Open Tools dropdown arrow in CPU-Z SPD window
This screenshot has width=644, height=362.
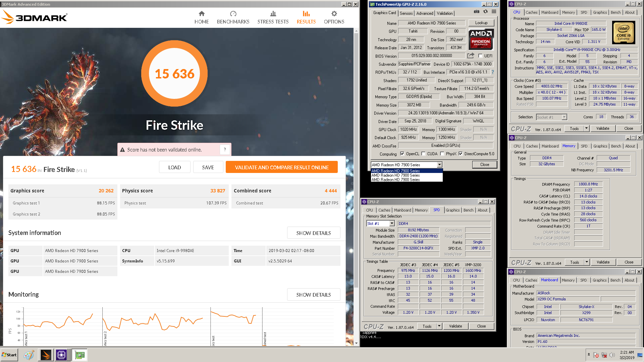[x=439, y=326]
